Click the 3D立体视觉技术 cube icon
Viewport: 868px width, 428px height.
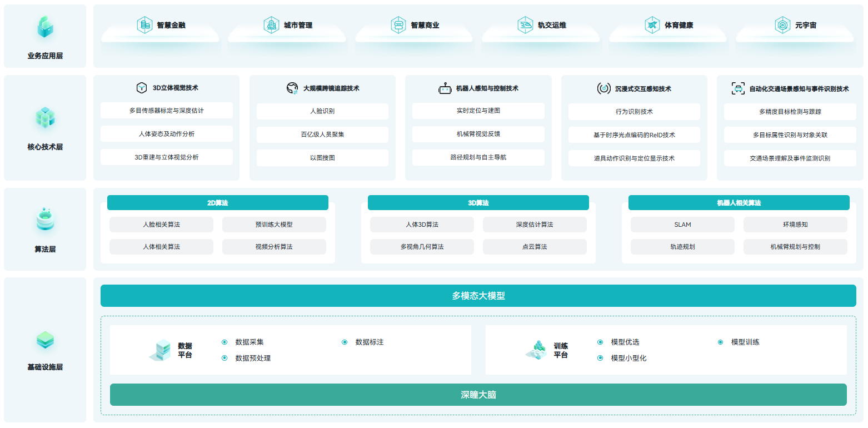tap(142, 88)
